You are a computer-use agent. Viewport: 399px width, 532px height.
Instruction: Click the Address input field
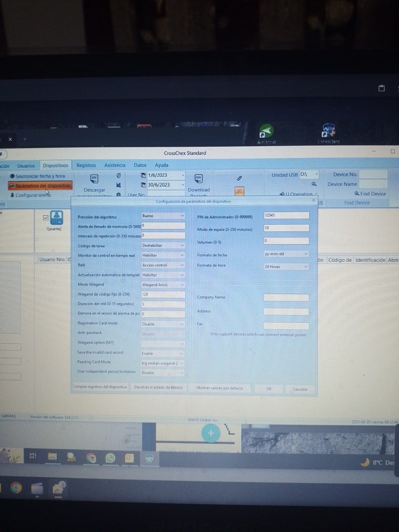[x=286, y=312]
